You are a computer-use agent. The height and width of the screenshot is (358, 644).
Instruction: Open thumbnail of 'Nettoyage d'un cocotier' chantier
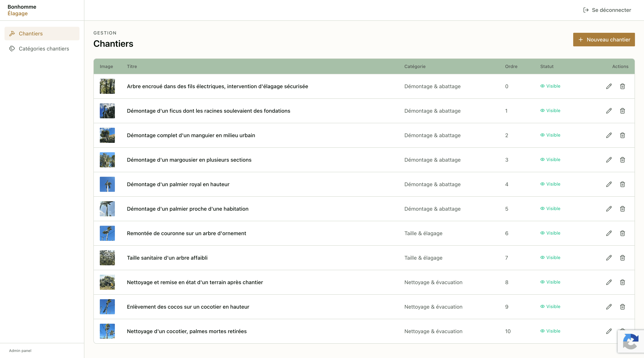click(x=107, y=331)
